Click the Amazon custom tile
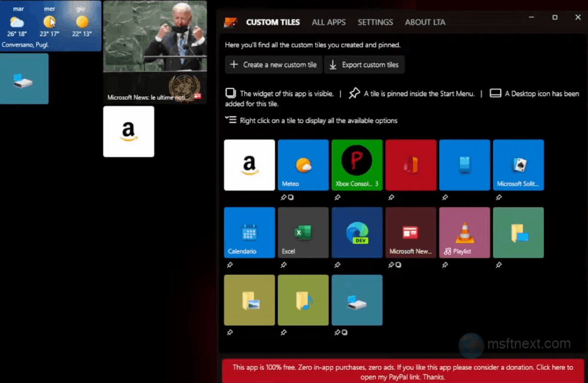Viewport: 588px width, 383px height. pos(249,164)
